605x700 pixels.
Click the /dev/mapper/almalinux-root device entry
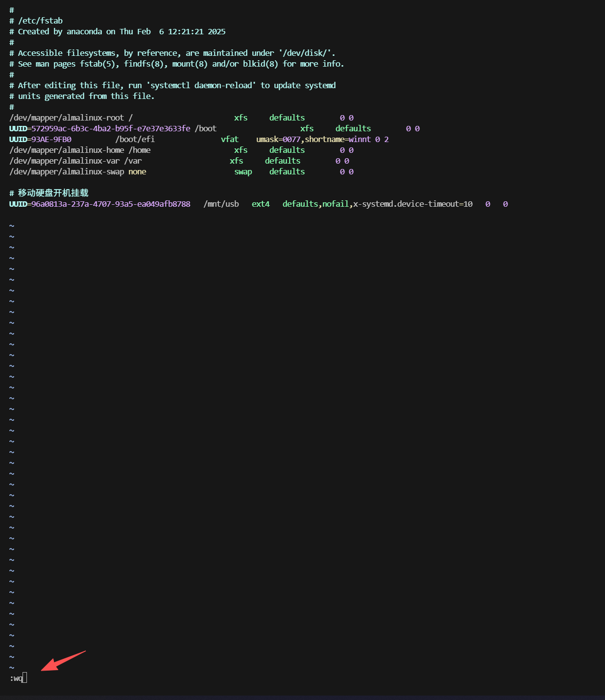pos(67,118)
